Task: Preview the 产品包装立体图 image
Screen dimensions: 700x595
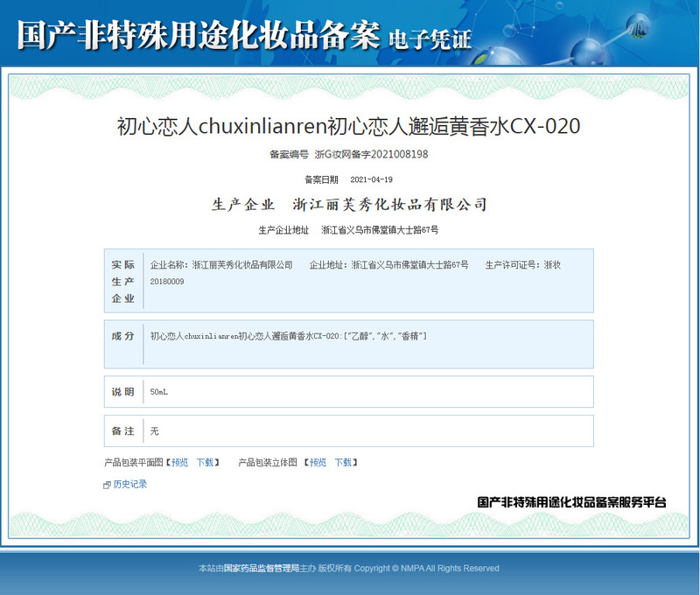Action: [x=318, y=462]
